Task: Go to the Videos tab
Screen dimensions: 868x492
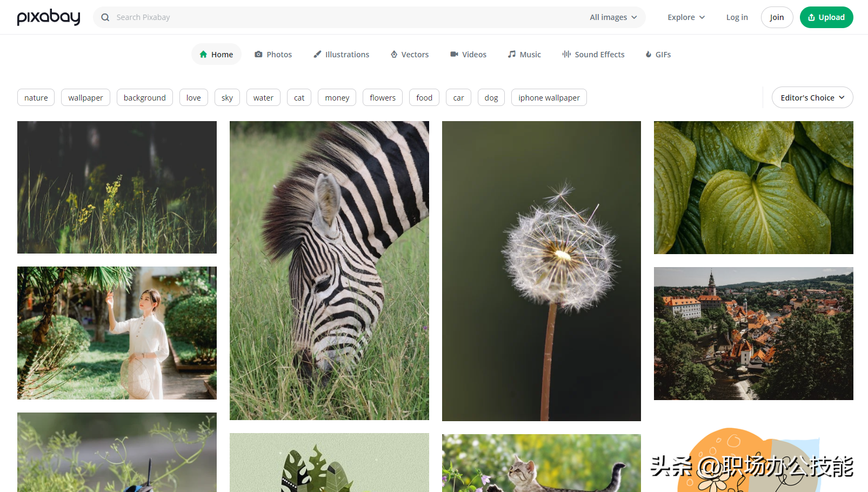Action: (x=469, y=54)
